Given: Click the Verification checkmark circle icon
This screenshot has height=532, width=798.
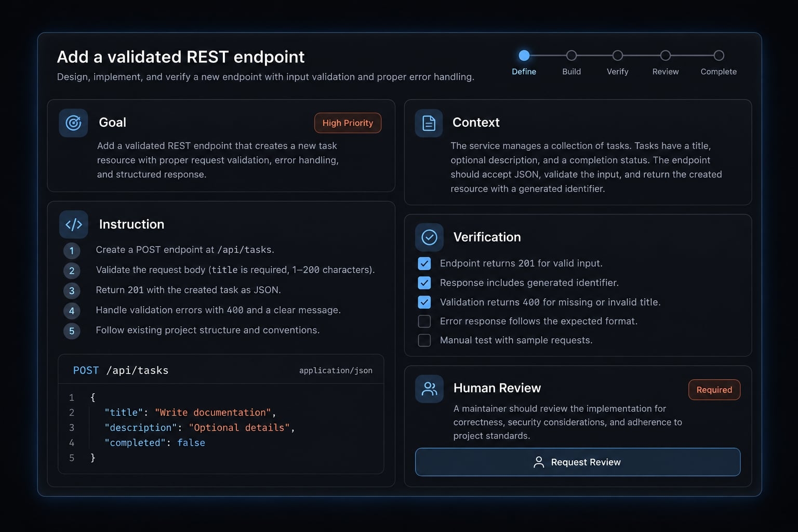Looking at the screenshot, I should coord(429,237).
